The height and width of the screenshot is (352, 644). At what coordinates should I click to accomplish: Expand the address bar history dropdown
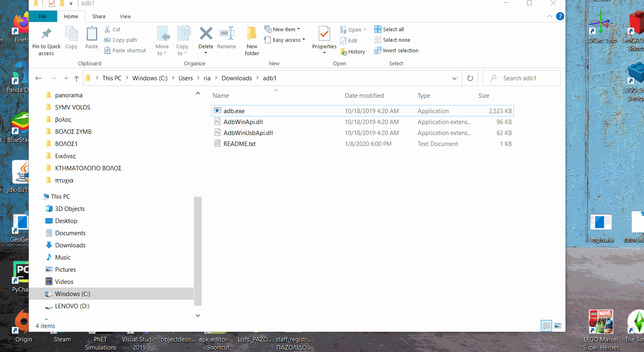454,78
